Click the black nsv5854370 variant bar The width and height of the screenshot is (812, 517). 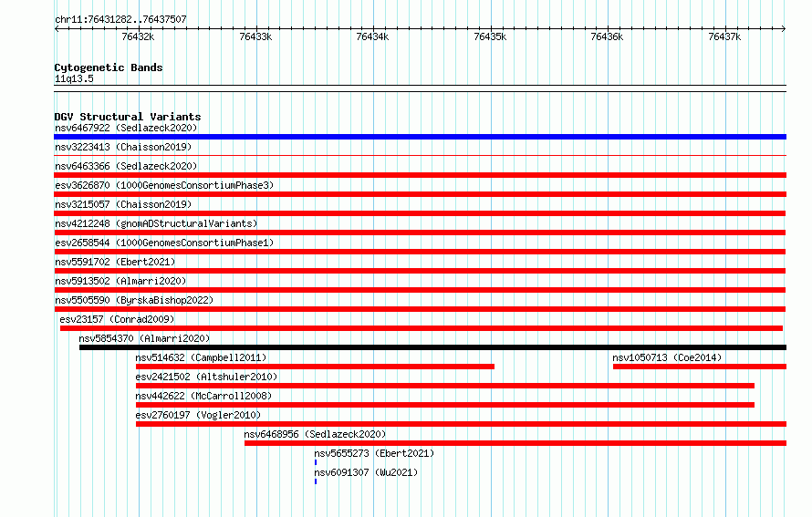tap(433, 347)
